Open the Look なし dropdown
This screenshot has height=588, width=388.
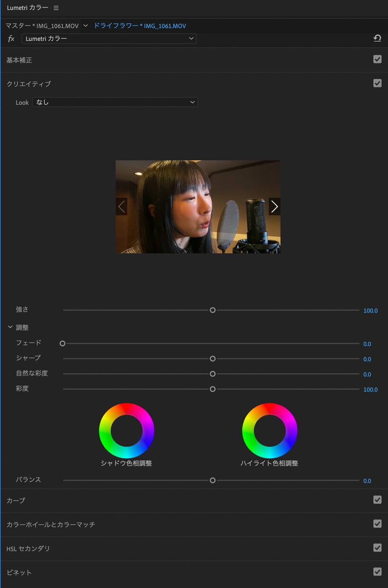click(x=115, y=102)
